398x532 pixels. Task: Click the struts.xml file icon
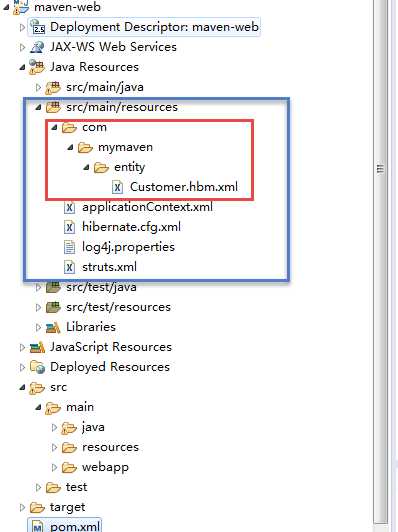(x=69, y=267)
